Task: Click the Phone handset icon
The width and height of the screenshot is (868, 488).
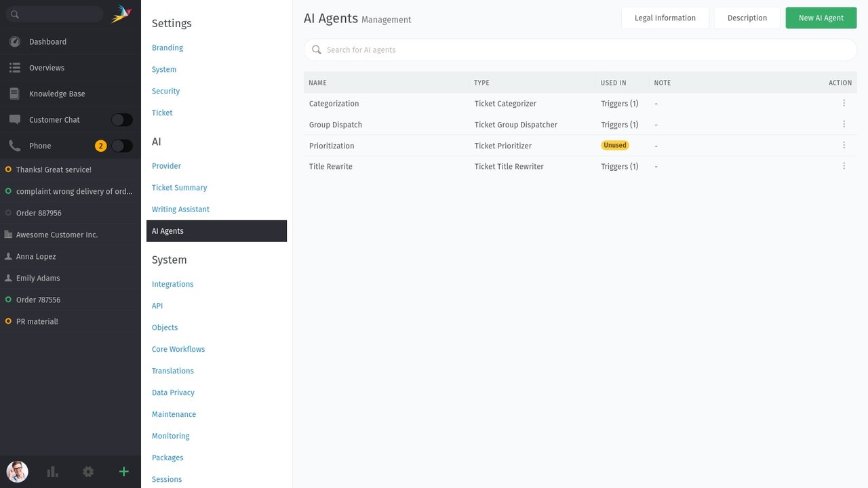Action: click(x=15, y=146)
